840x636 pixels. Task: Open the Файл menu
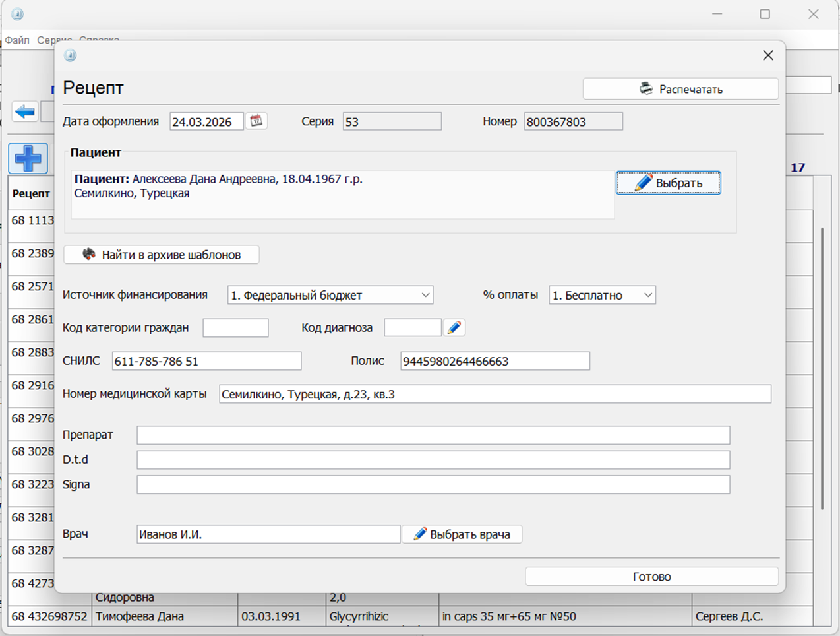(17, 40)
